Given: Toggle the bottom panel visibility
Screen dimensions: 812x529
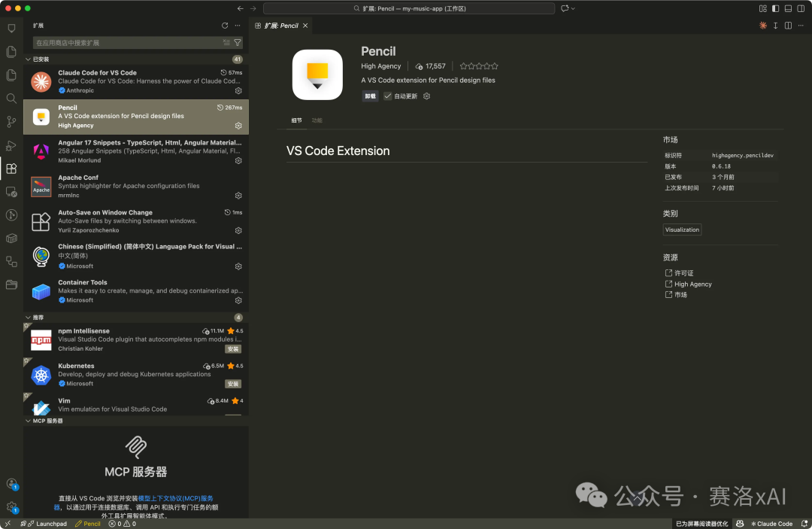Looking at the screenshot, I should pyautogui.click(x=788, y=8).
